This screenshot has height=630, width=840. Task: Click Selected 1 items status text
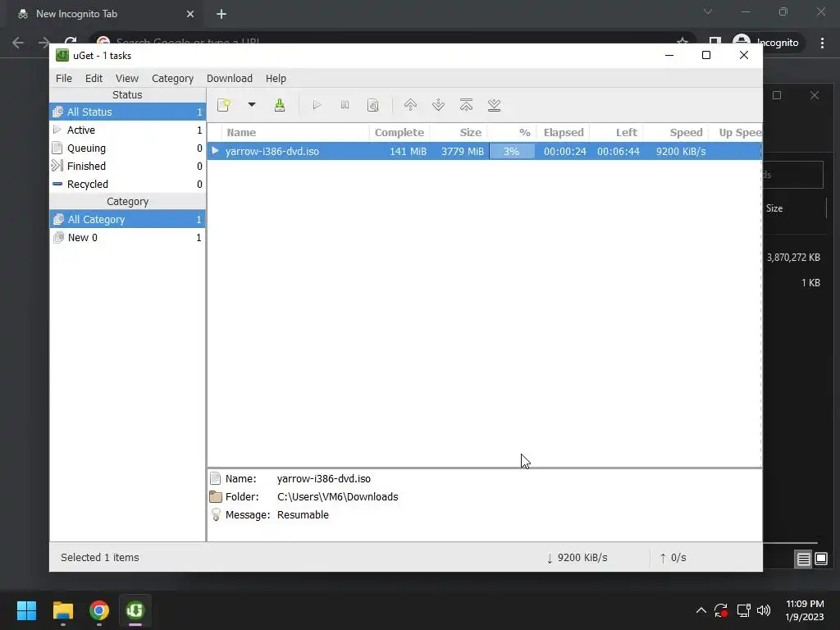tap(99, 558)
